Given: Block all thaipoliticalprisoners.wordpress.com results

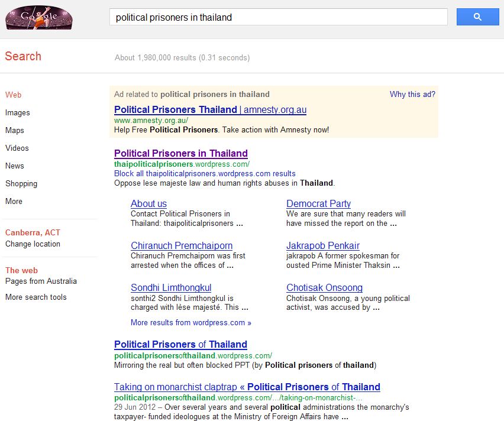Looking at the screenshot, I should tap(205, 173).
